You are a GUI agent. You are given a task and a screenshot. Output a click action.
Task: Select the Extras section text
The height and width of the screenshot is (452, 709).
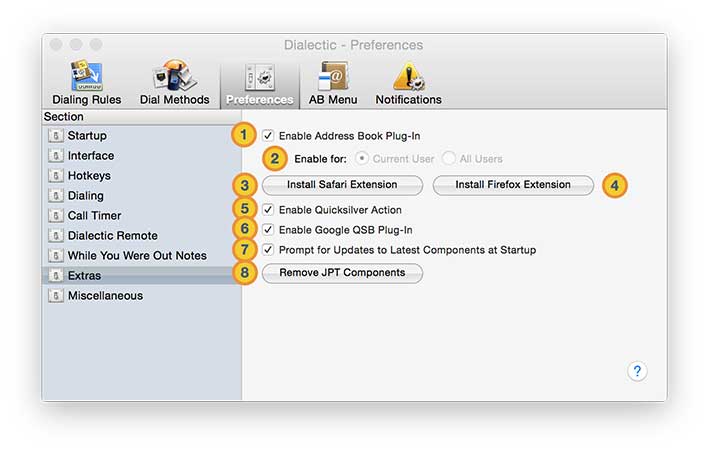(x=85, y=275)
